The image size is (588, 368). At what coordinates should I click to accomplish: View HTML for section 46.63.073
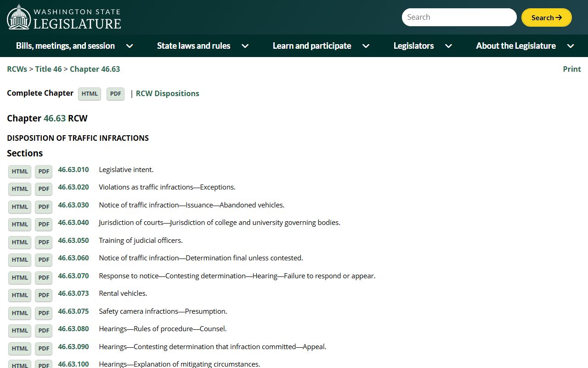20,295
